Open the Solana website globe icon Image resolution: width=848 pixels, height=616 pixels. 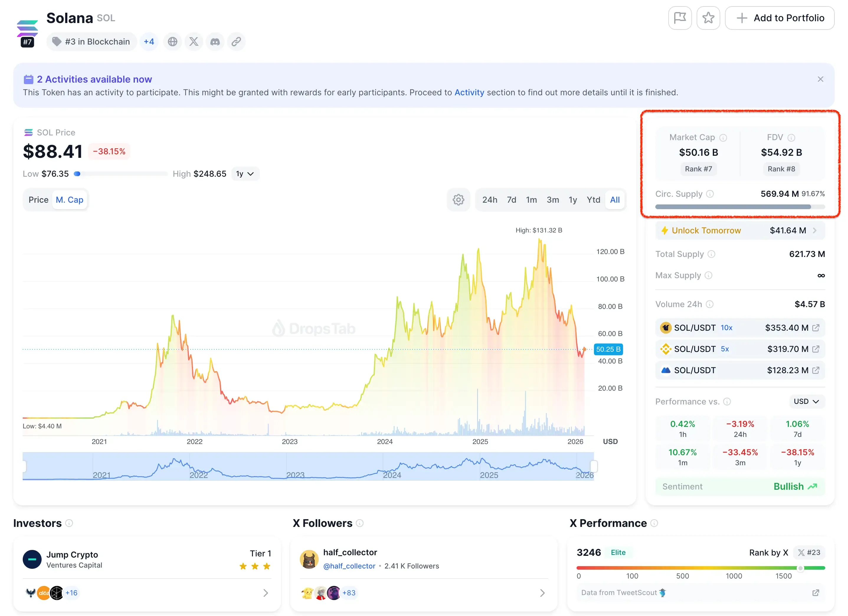tap(172, 42)
